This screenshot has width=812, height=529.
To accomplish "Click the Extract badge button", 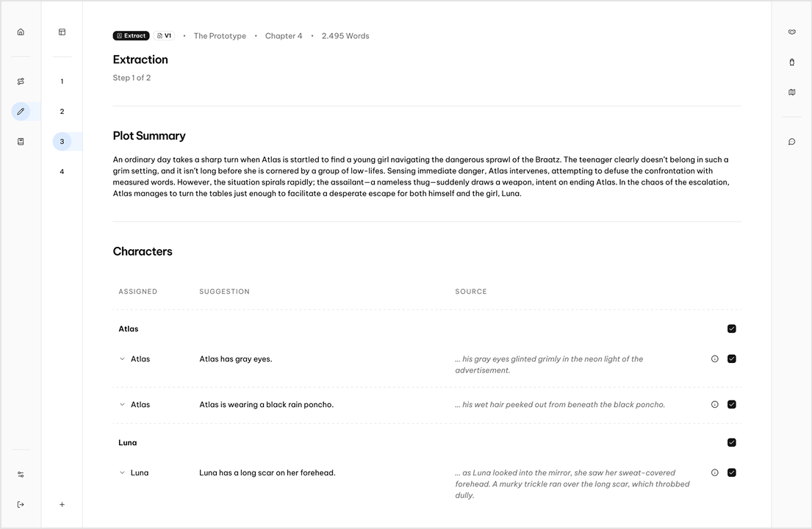I will pos(132,36).
